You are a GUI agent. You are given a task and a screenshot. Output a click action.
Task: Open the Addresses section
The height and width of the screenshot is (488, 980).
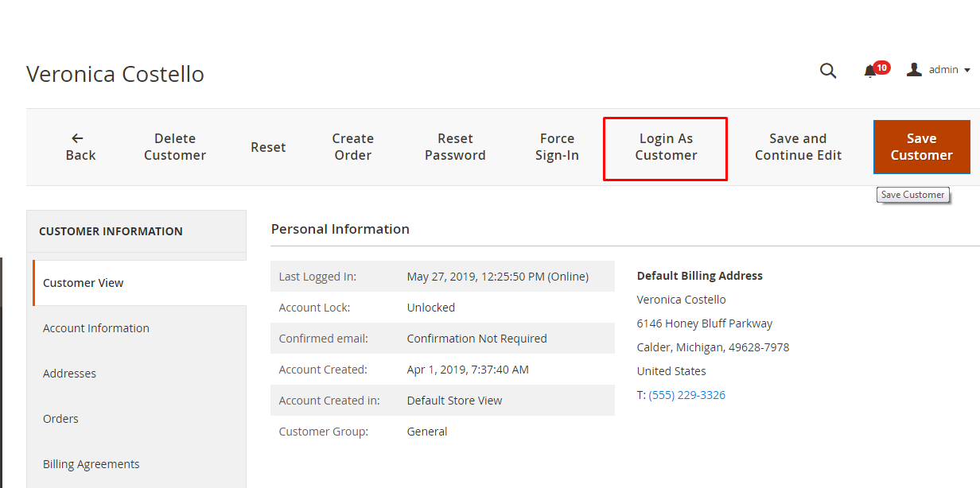pos(68,373)
